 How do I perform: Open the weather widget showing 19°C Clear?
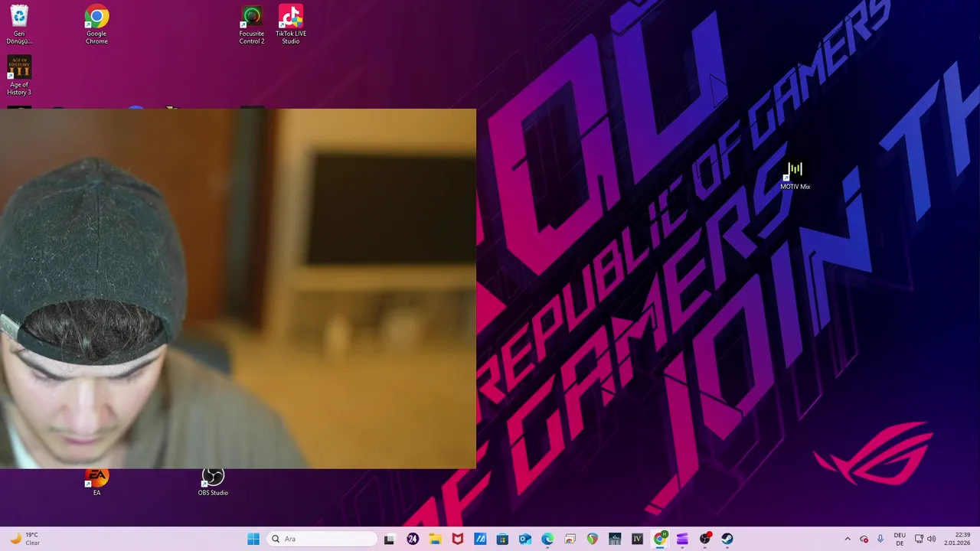pyautogui.click(x=24, y=539)
